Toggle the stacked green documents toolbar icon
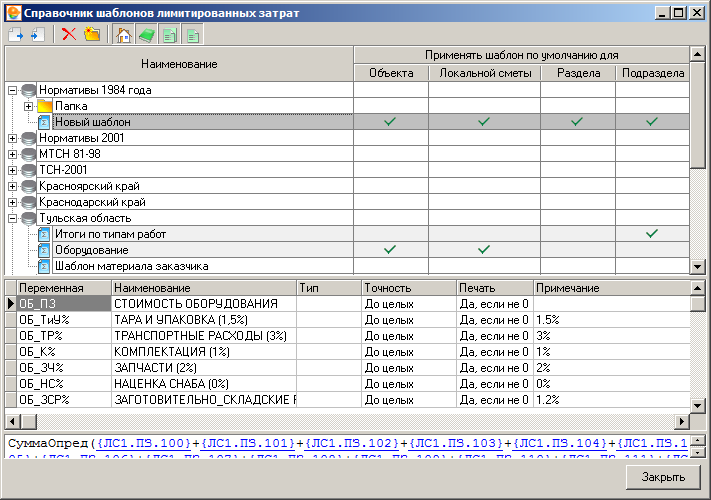Viewport: 711px width, 500px height. point(170,35)
